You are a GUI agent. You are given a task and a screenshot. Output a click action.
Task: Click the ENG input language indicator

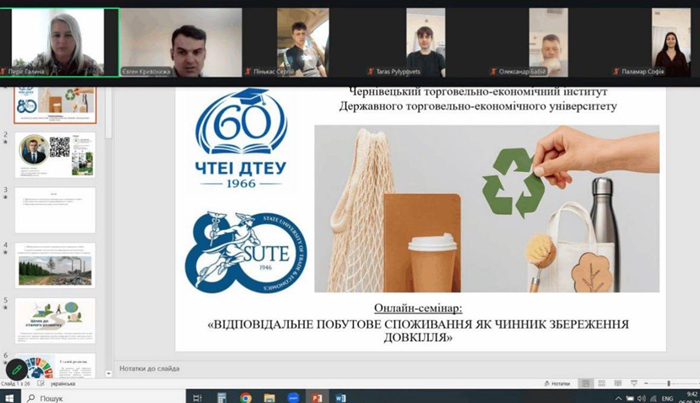coord(667,399)
